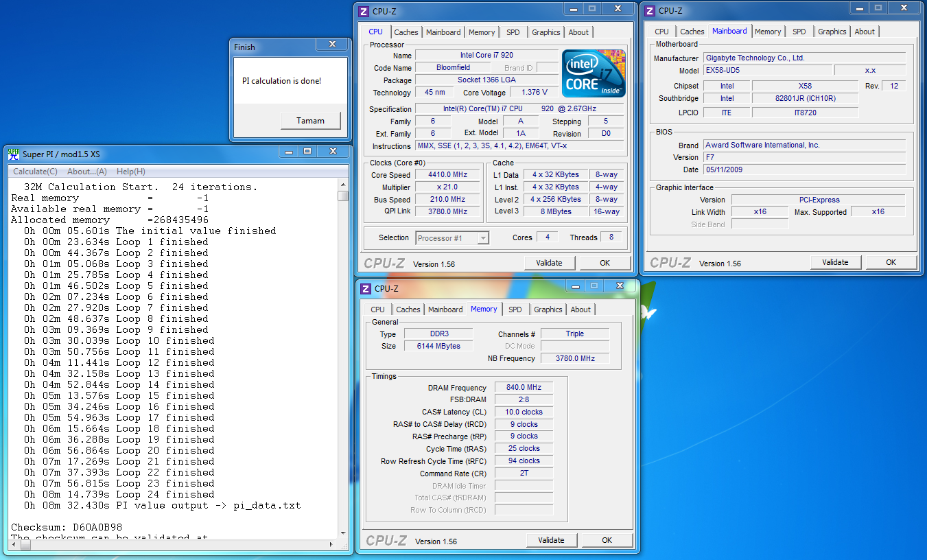This screenshot has width=927, height=560.
Task: Open the Calculate(C) menu in Super PI
Action: (x=36, y=172)
